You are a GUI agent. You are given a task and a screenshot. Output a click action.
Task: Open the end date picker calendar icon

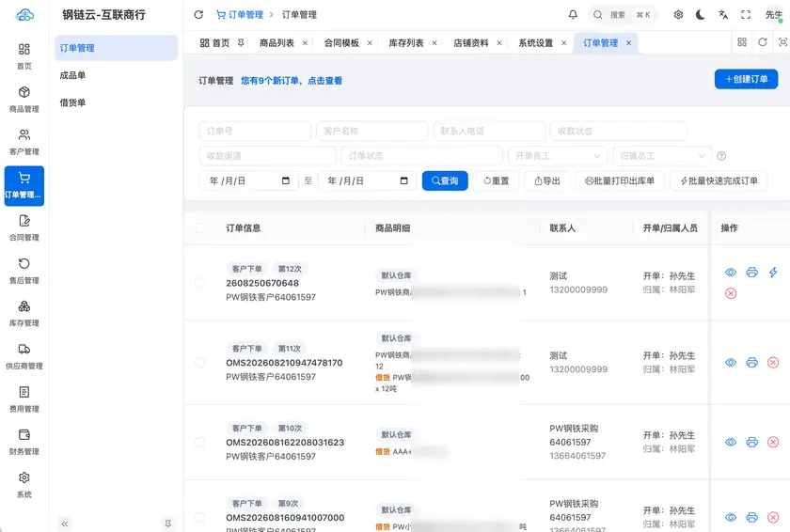(403, 180)
